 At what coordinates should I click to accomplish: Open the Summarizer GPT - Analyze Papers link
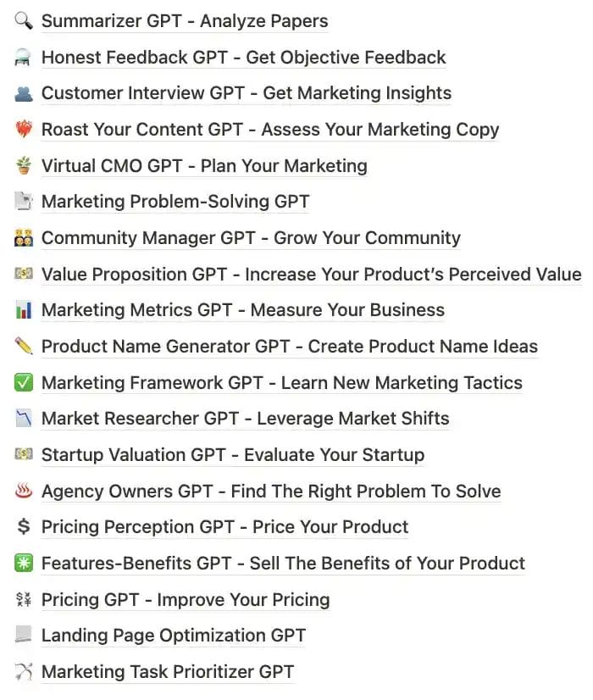(186, 20)
